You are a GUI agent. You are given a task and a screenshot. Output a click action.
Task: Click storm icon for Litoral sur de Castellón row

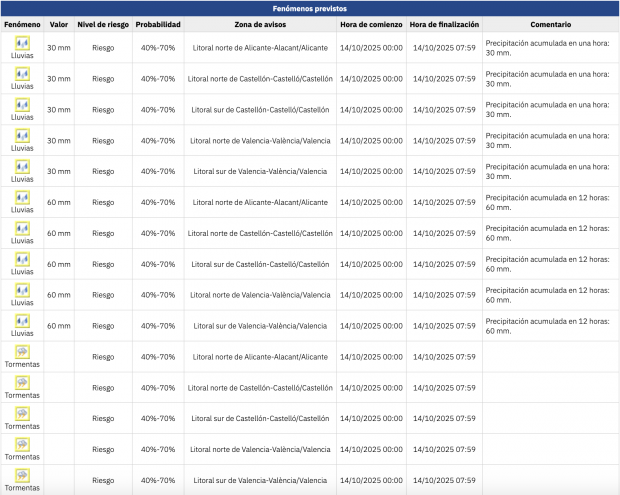[22, 414]
